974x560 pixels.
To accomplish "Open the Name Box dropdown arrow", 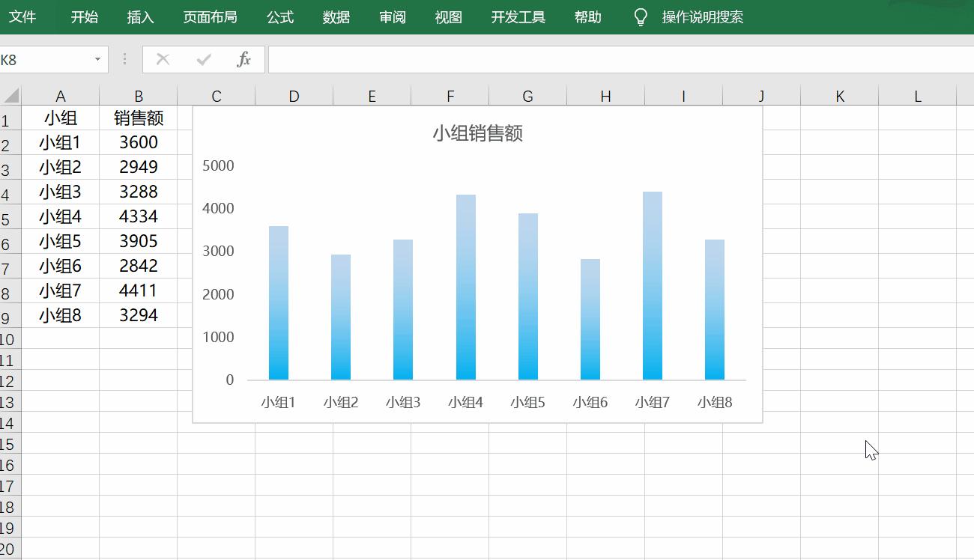I will coord(97,59).
